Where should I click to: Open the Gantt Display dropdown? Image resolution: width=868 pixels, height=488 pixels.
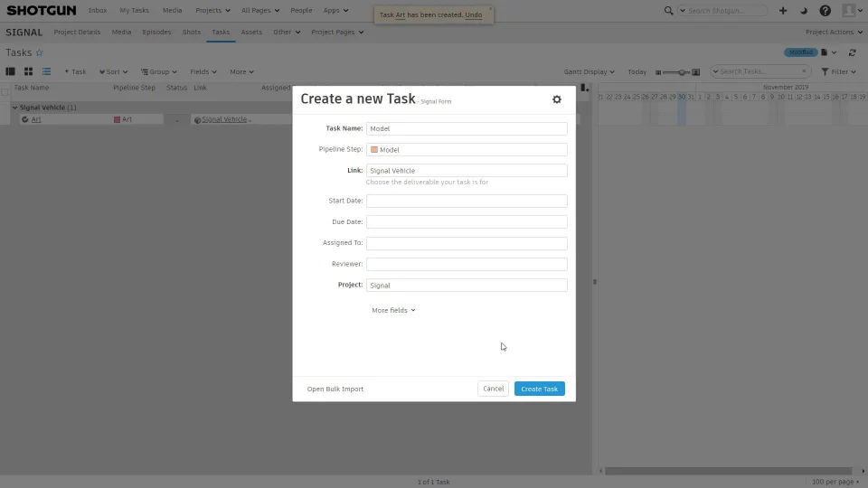pos(589,72)
